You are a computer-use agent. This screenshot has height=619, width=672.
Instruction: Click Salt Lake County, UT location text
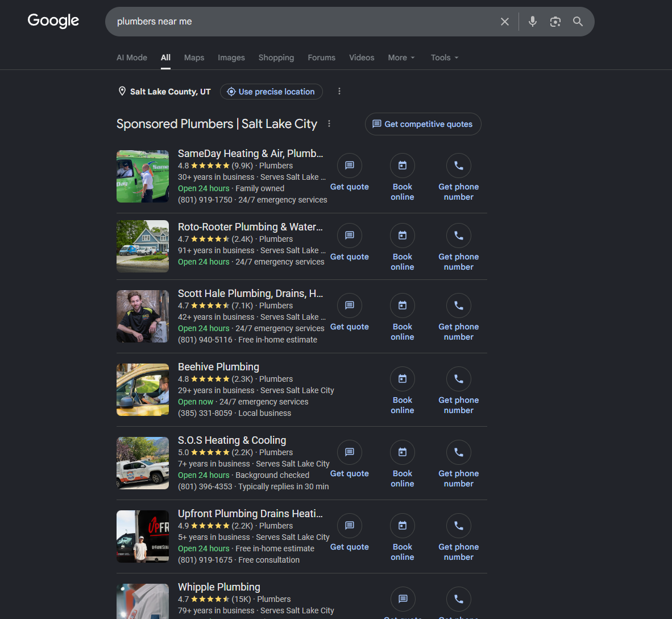[170, 92]
